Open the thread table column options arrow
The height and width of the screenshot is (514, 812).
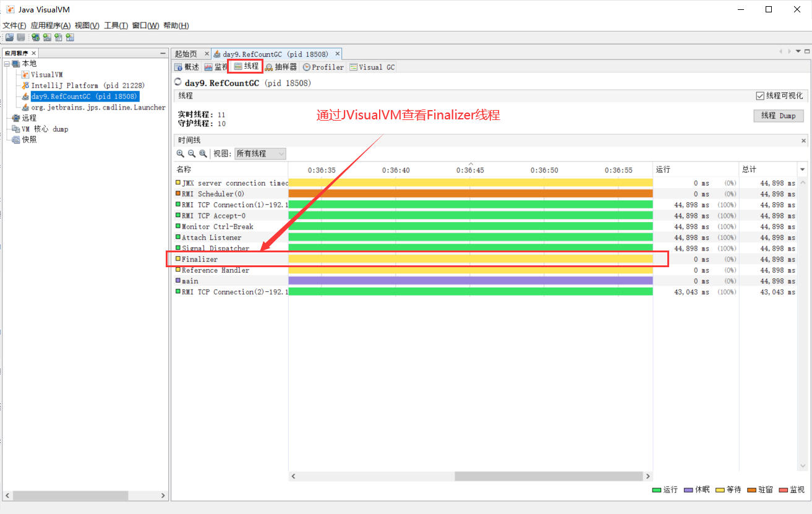[x=803, y=169]
